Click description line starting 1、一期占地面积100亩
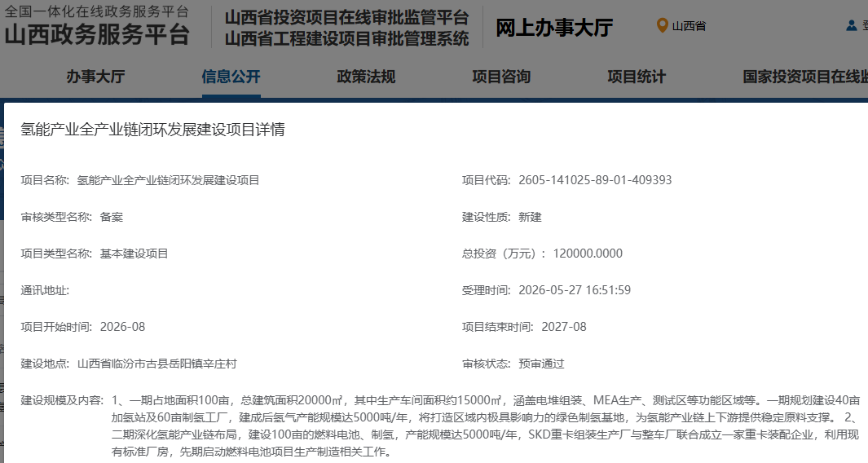This screenshot has width=868, height=463. click(486, 400)
